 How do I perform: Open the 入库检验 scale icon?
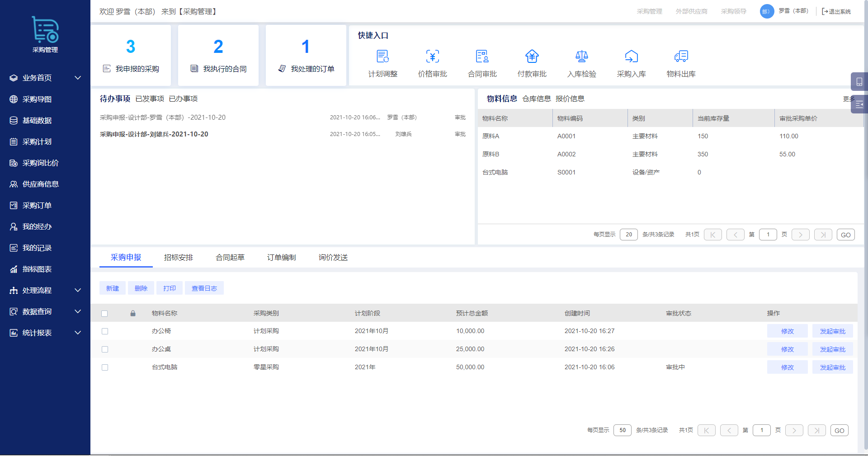581,56
